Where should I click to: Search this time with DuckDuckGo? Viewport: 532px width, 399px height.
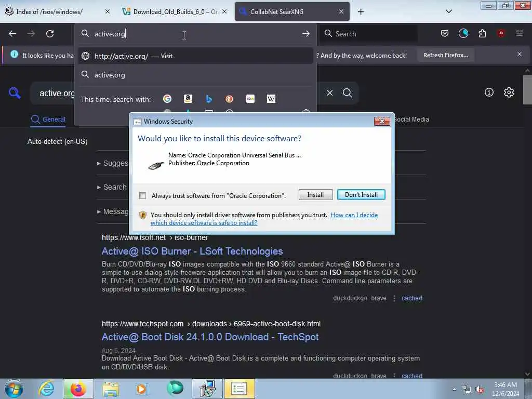tap(229, 99)
